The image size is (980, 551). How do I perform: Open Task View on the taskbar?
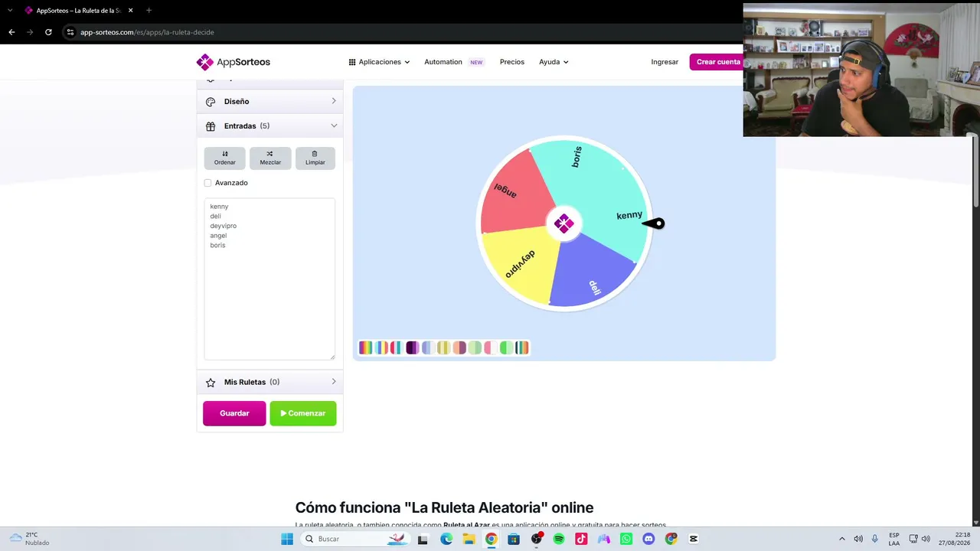pos(423,539)
